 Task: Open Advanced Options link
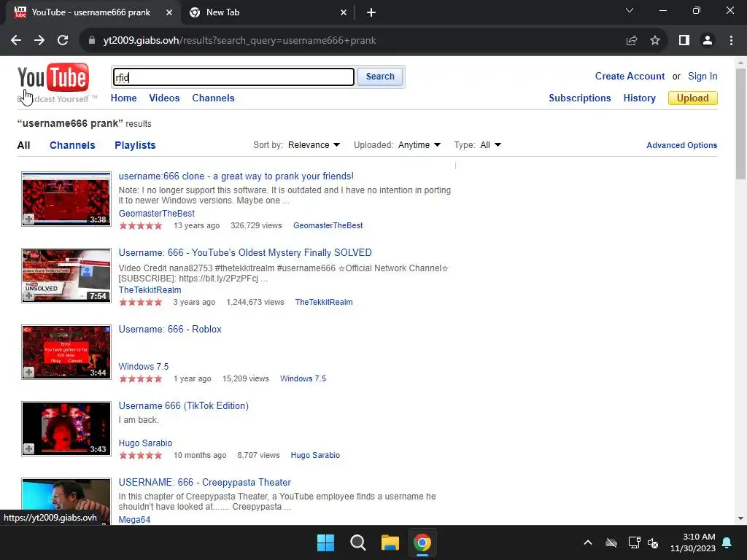[x=682, y=145]
